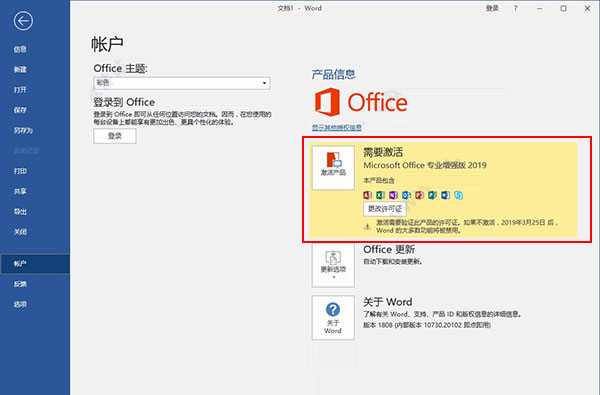Click the Outlook app icon
Viewport: 600px width, 395px height.
pos(406,195)
